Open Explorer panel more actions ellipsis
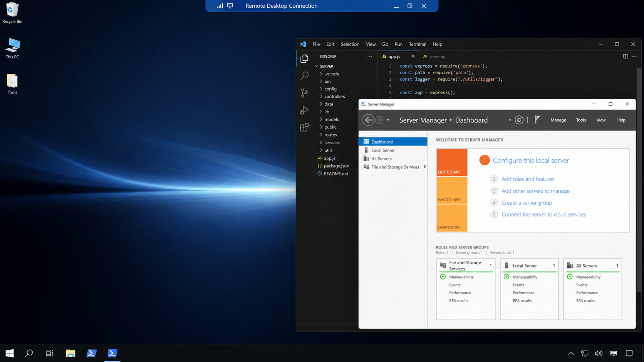The image size is (644, 362). pos(370,56)
